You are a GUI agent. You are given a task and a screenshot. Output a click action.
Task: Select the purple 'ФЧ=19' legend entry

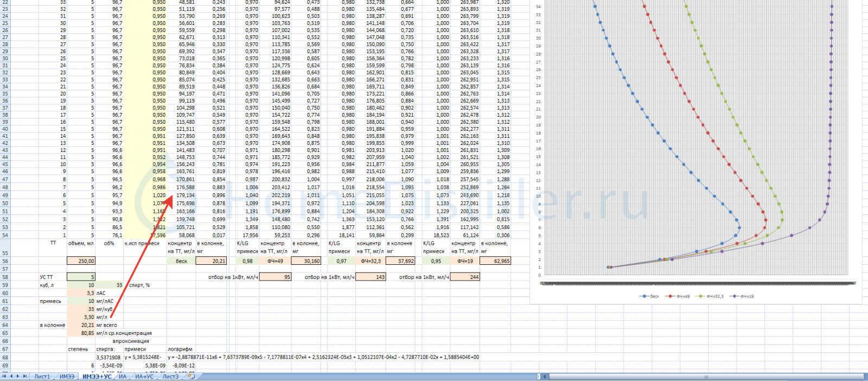[743, 296]
